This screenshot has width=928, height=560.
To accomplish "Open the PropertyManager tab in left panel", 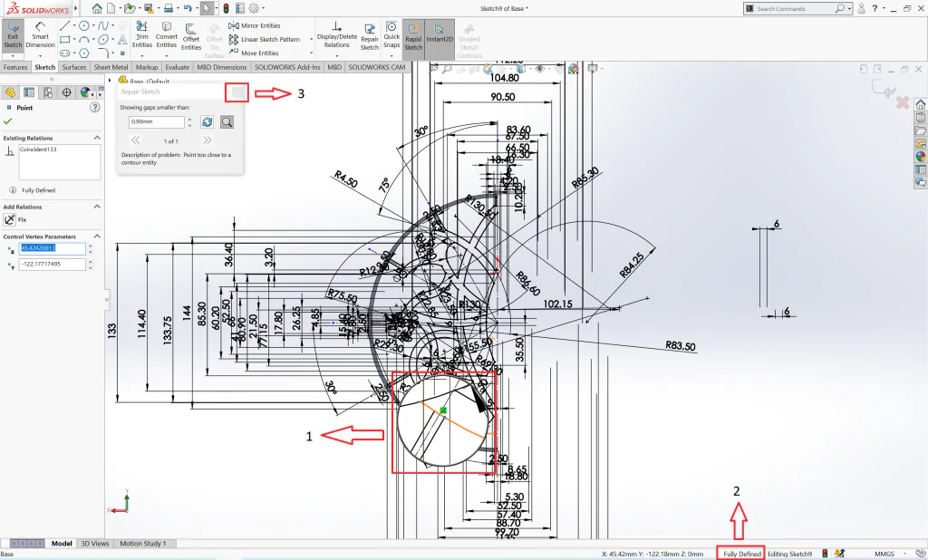I will pyautogui.click(x=28, y=92).
